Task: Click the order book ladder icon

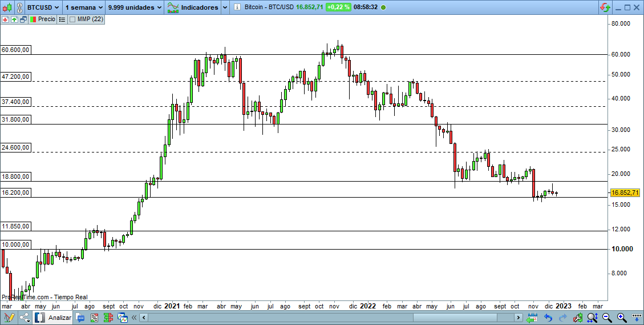Action: [107, 317]
